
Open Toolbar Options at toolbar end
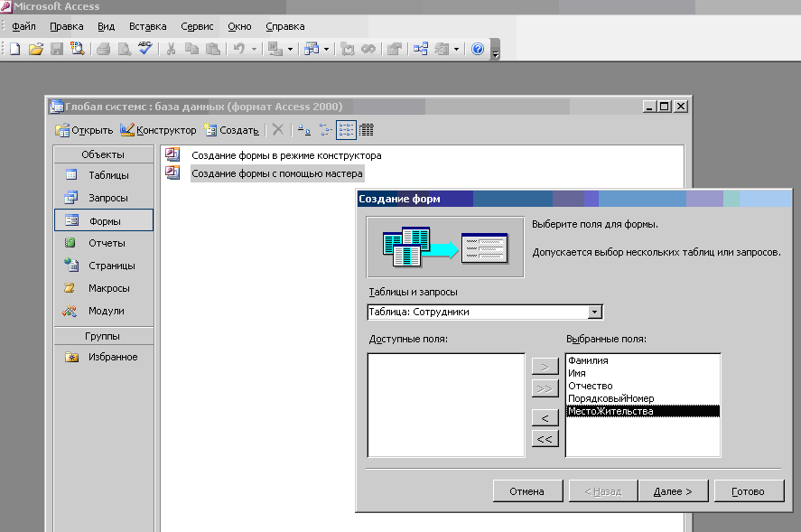coord(495,50)
